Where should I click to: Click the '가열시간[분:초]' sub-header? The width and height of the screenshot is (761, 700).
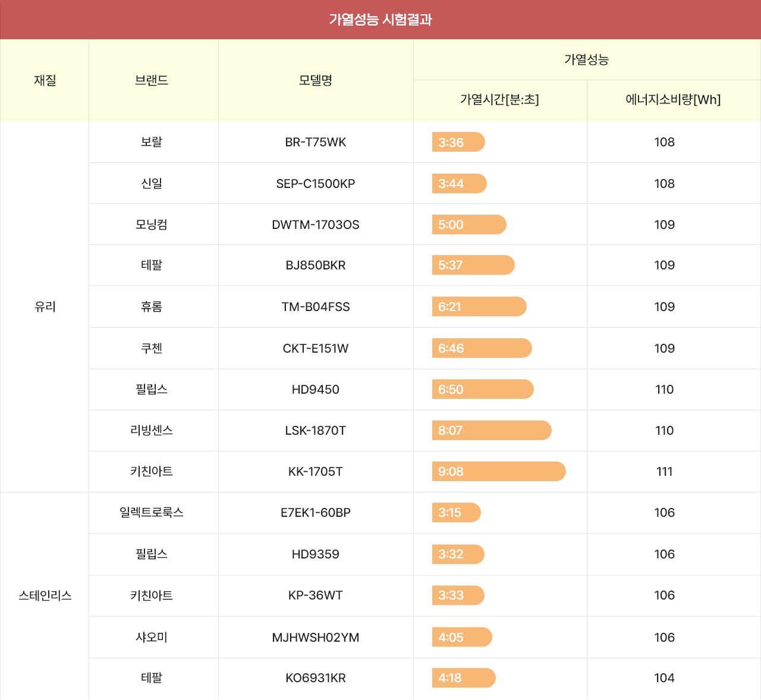pyautogui.click(x=499, y=100)
